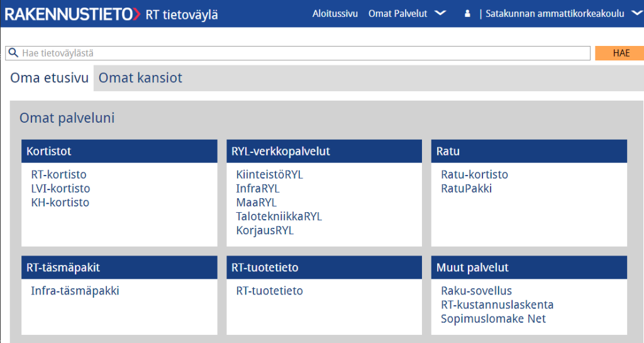
Task: Open the KH-kortisto link
Action: (60, 203)
